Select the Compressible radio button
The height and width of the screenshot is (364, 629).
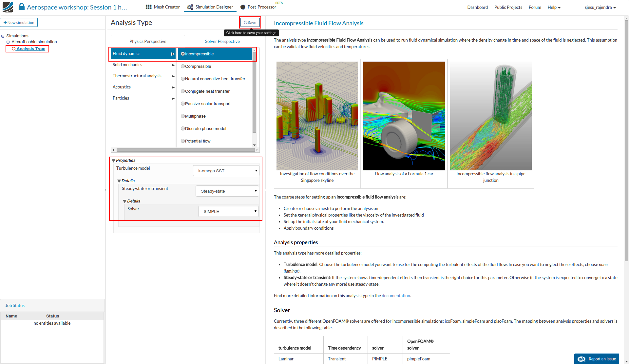click(x=183, y=66)
